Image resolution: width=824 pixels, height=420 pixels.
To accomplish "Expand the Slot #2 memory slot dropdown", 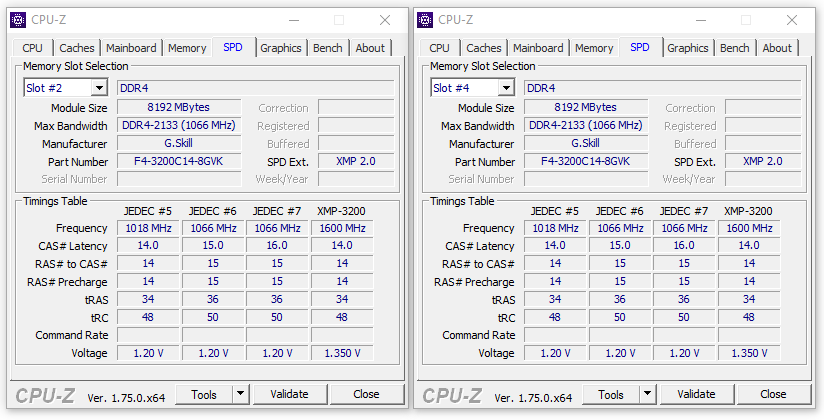I will pos(99,88).
